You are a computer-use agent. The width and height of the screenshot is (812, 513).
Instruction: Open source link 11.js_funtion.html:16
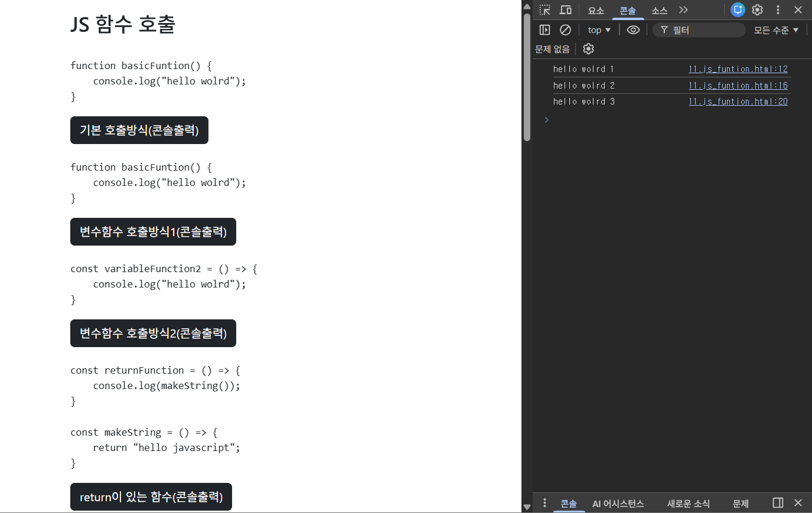(738, 86)
